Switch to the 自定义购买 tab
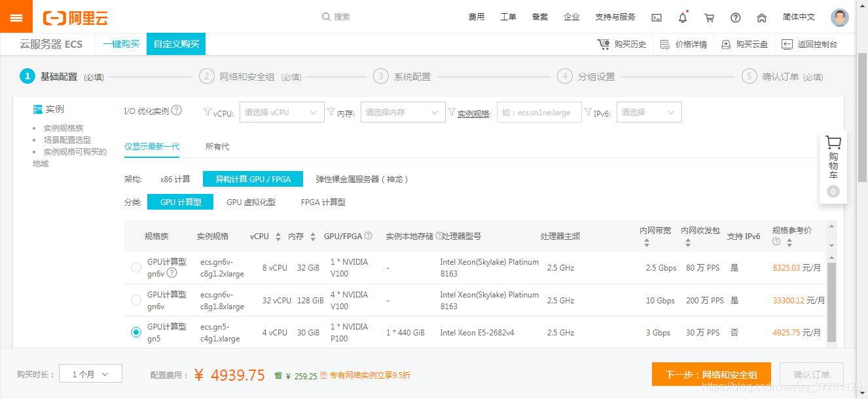This screenshot has width=868, height=399. pos(176,44)
